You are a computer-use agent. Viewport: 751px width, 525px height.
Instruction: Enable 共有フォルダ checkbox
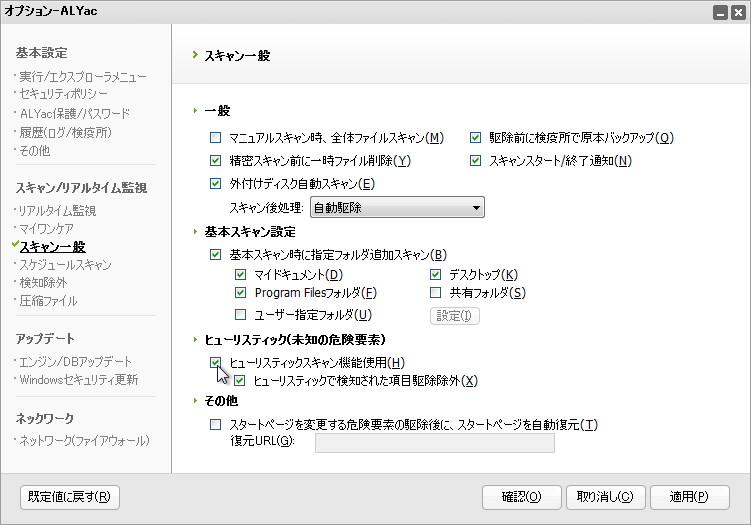click(435, 292)
